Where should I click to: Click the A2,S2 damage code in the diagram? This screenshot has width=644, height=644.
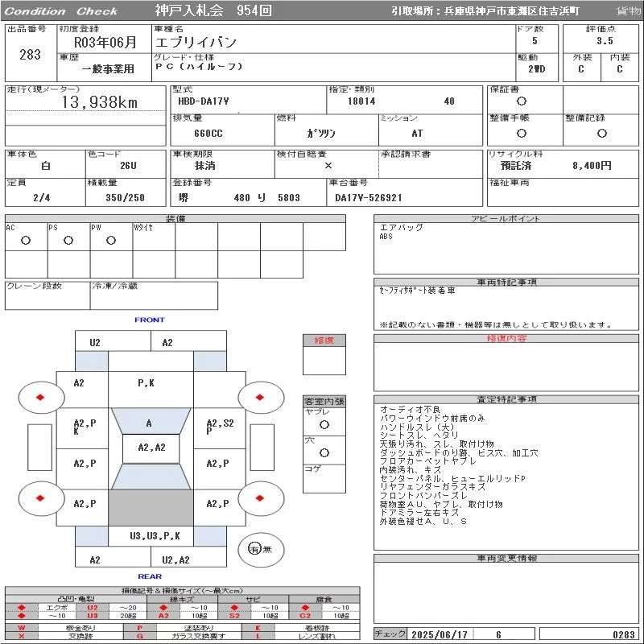(220, 423)
